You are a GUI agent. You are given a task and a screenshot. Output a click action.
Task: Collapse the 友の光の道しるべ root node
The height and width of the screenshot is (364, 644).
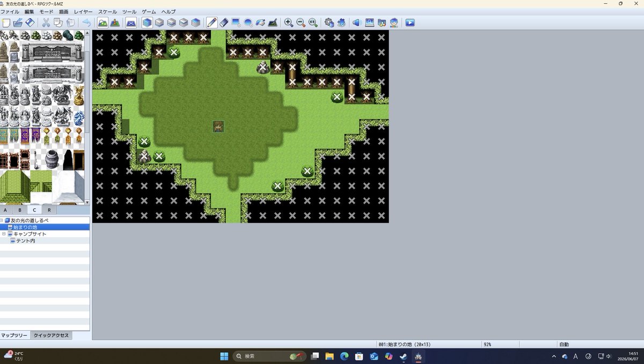pos(2,221)
